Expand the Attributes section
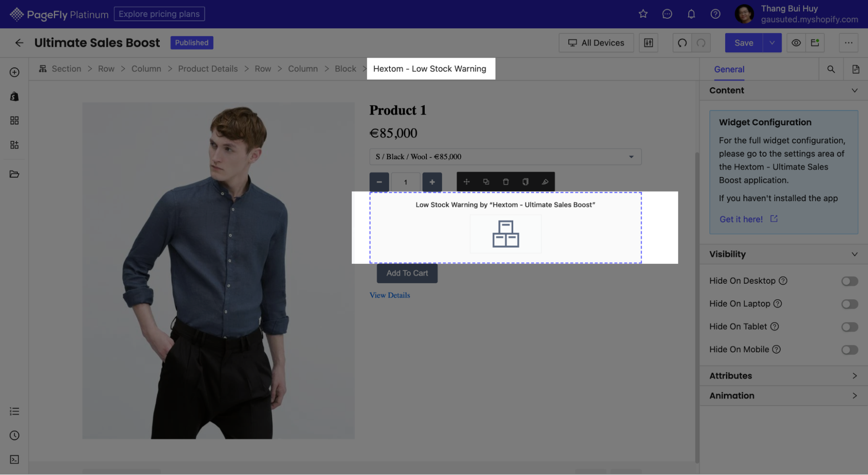868x475 pixels. (x=784, y=376)
